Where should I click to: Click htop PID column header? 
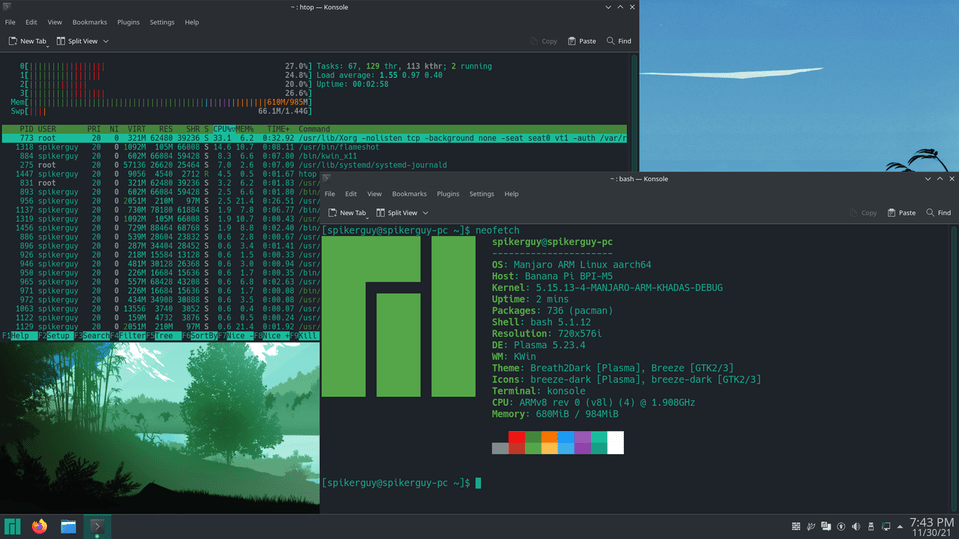click(x=26, y=129)
